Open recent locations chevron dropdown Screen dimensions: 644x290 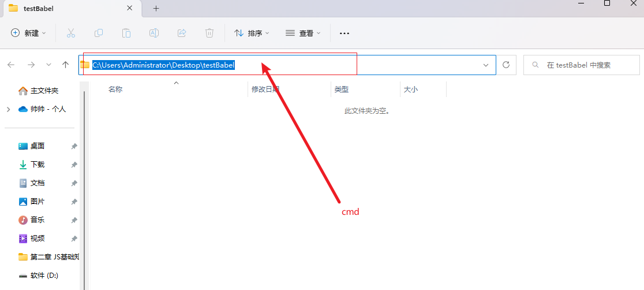(x=49, y=65)
